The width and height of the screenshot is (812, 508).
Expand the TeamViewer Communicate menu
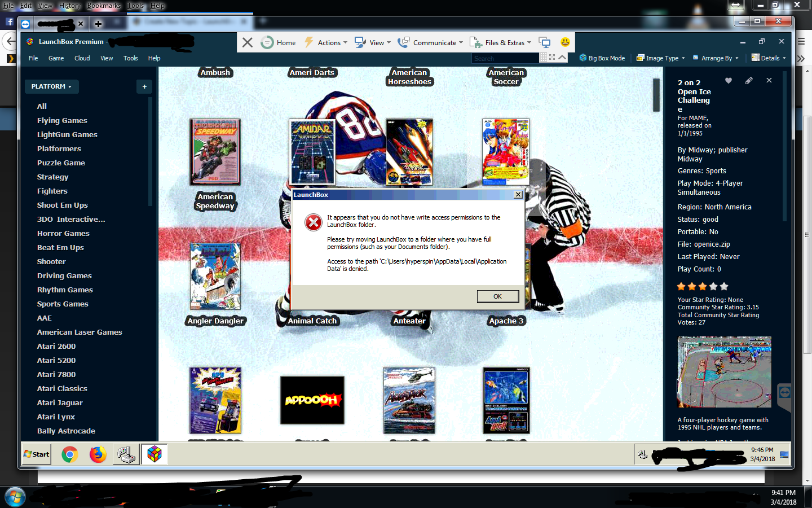tap(430, 42)
